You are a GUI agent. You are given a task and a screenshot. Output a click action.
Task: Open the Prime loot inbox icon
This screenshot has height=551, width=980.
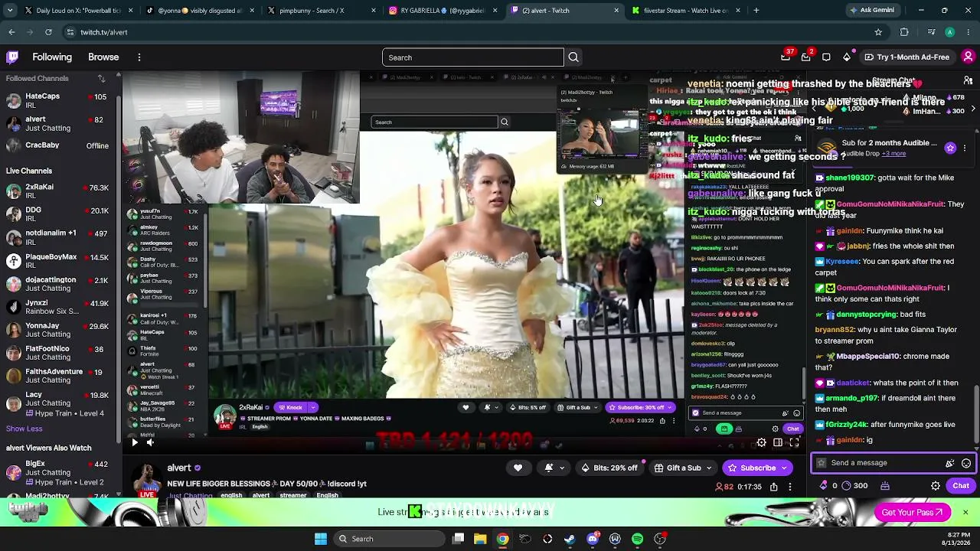coord(786,57)
